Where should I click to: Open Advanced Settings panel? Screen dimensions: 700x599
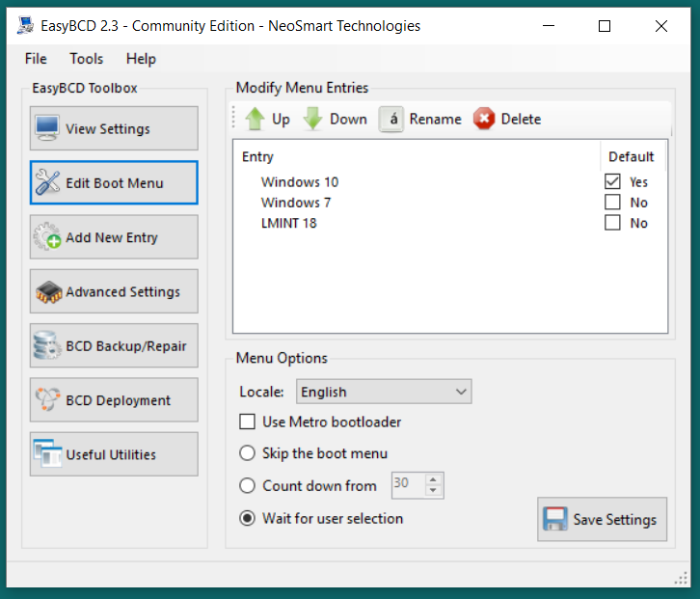tap(114, 291)
